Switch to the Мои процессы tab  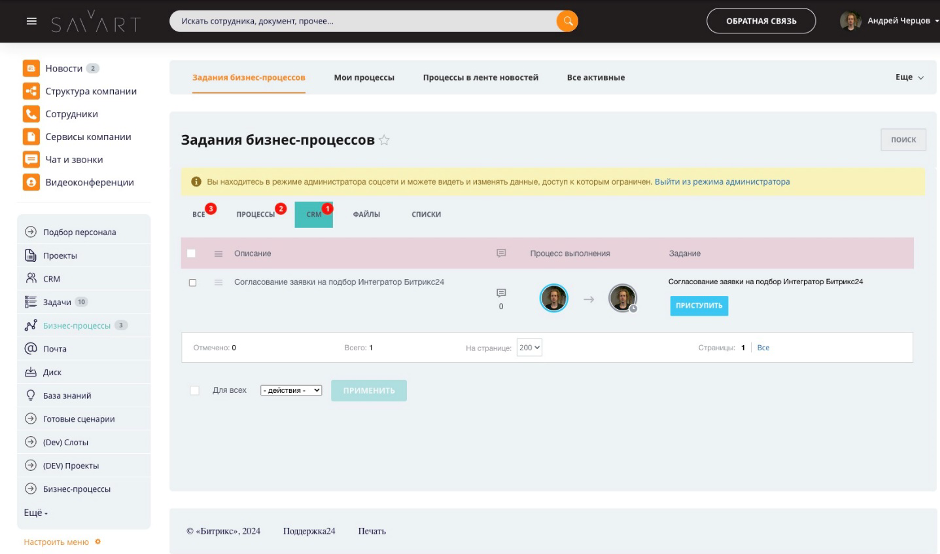point(364,77)
